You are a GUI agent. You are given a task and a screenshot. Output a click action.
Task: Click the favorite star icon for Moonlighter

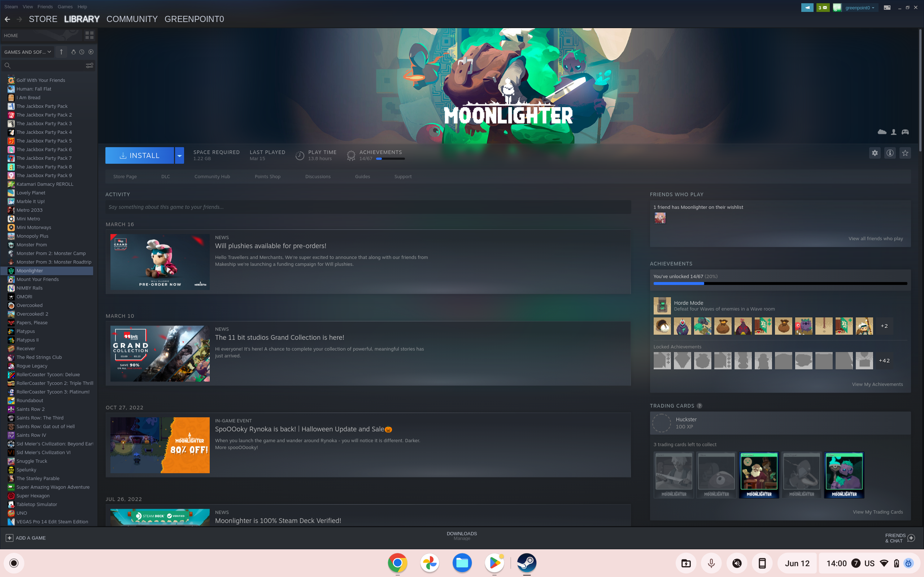[x=905, y=154]
